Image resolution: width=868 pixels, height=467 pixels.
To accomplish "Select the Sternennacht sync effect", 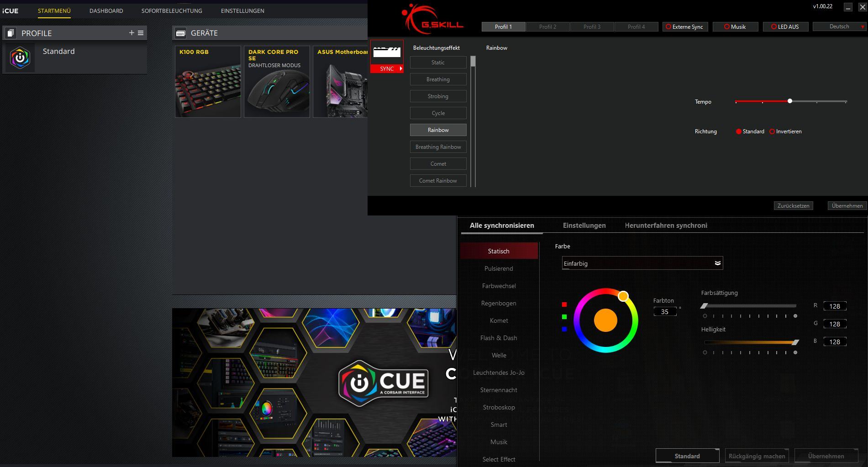I will coord(499,390).
